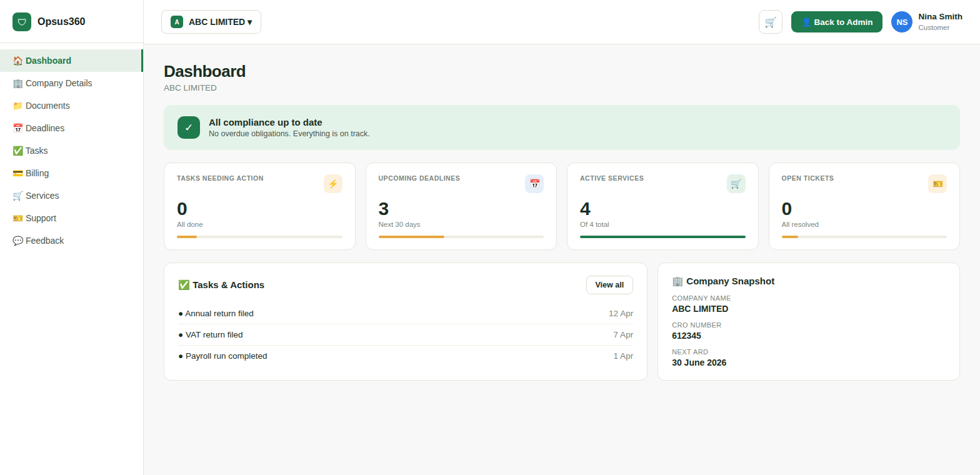Image resolution: width=980 pixels, height=475 pixels.
Task: Click the Tasks & Actions heading
Action: pos(221,285)
